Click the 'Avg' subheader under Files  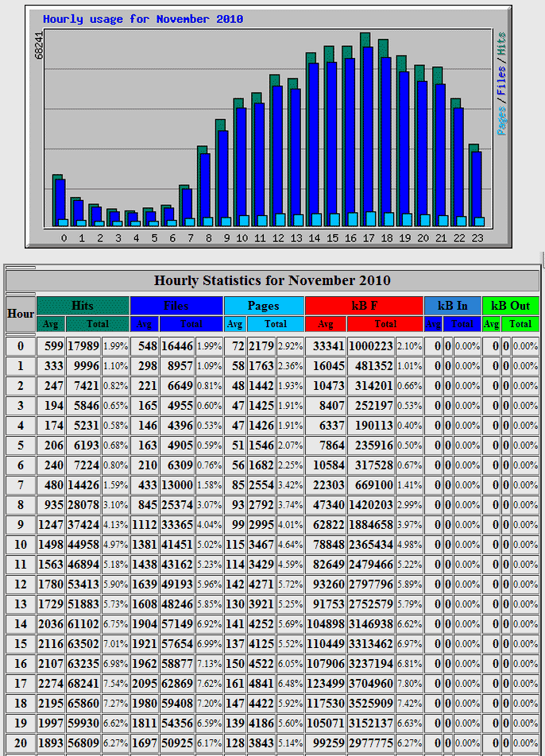tap(145, 324)
